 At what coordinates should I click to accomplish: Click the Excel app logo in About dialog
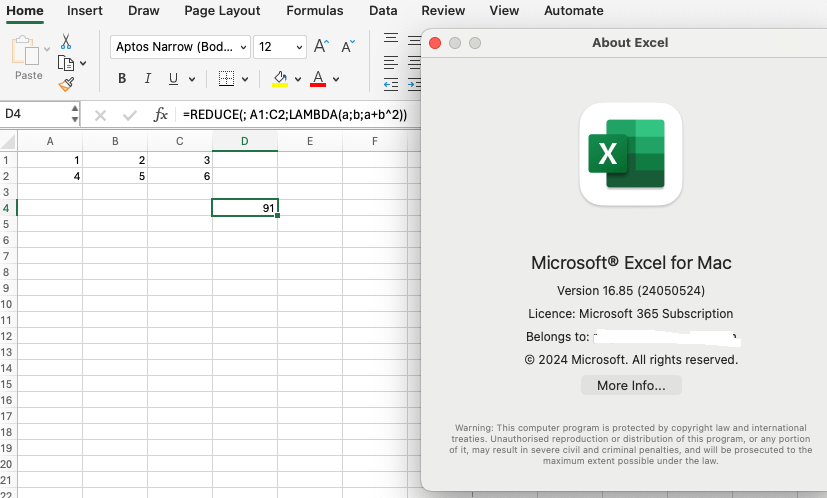click(x=630, y=154)
